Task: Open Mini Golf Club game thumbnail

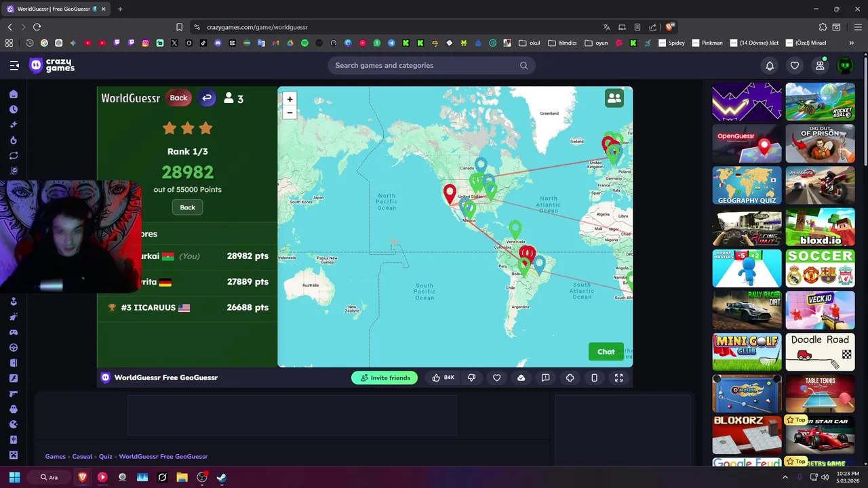Action: pos(747,352)
